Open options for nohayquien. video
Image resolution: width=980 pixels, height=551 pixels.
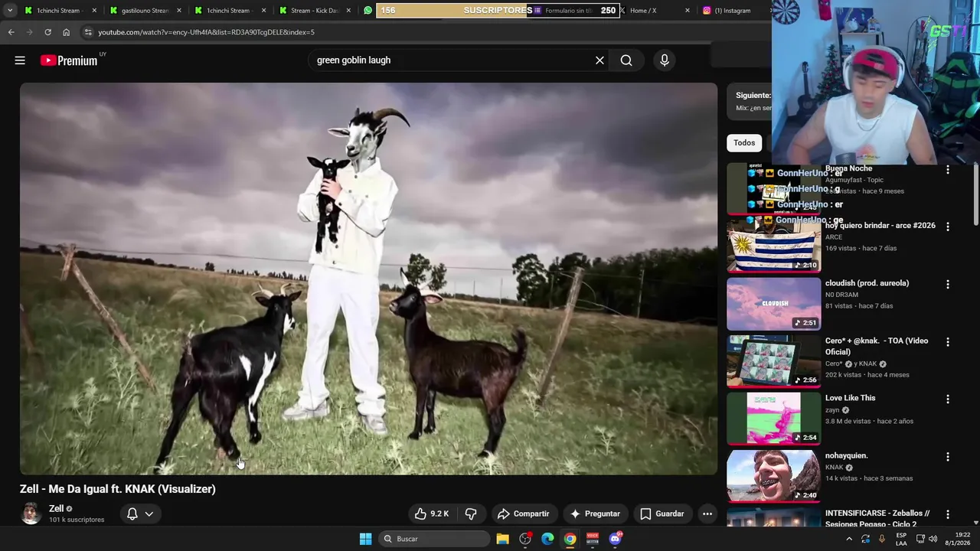(947, 457)
